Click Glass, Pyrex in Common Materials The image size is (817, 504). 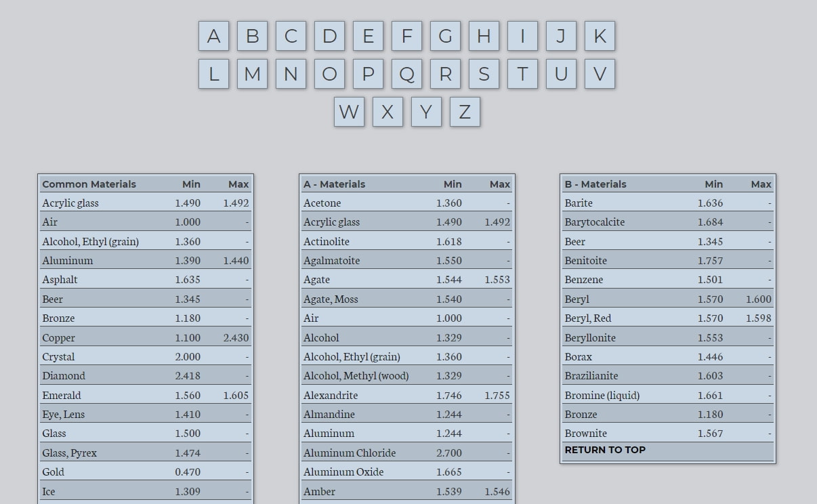146,453
